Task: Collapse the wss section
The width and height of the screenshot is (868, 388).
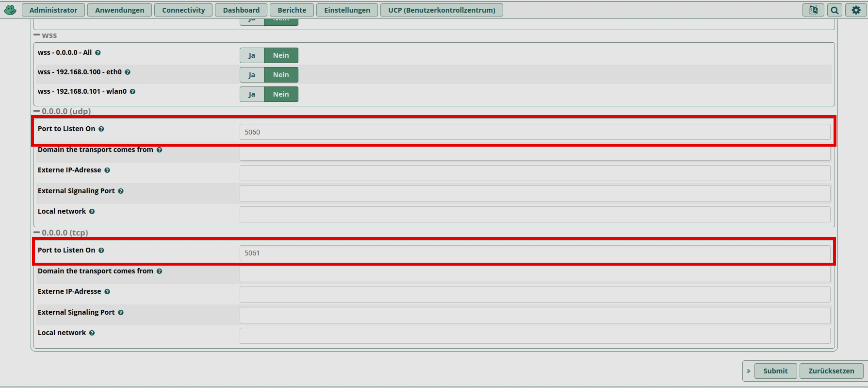Action: (x=37, y=35)
